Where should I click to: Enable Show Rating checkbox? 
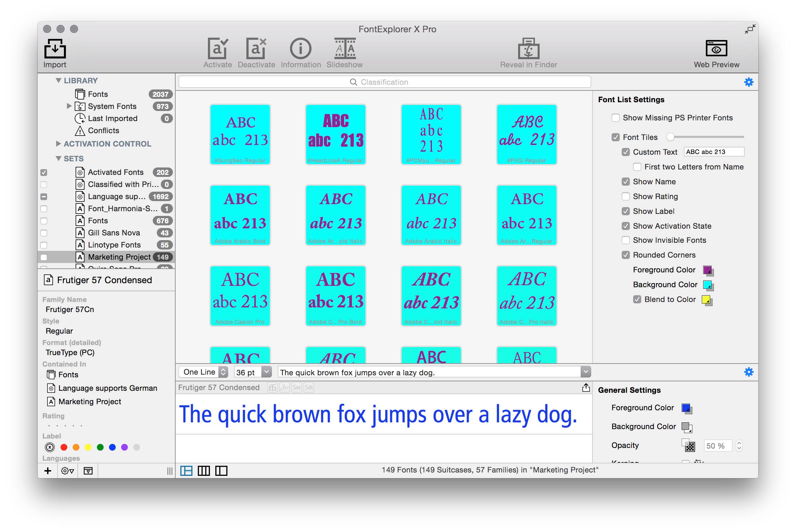[626, 196]
